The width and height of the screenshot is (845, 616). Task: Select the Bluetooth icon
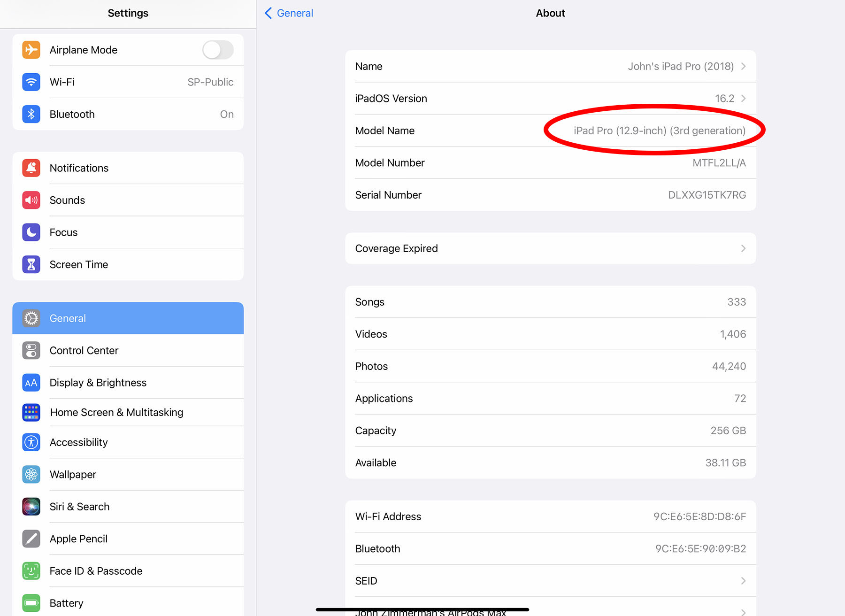[x=31, y=114]
